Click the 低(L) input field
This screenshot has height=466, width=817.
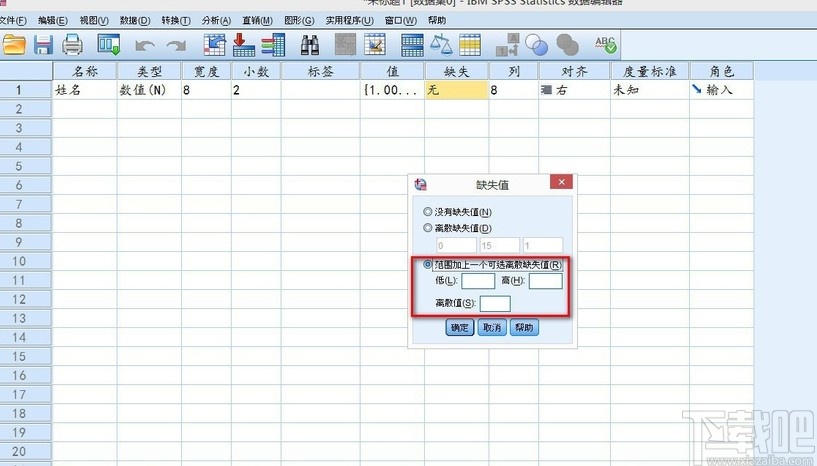[478, 281]
